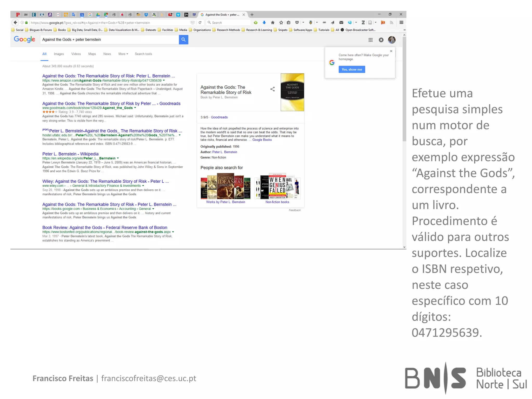532x399 pixels.
Task: Bookmark this page with star icon
Action: [x=281, y=23]
